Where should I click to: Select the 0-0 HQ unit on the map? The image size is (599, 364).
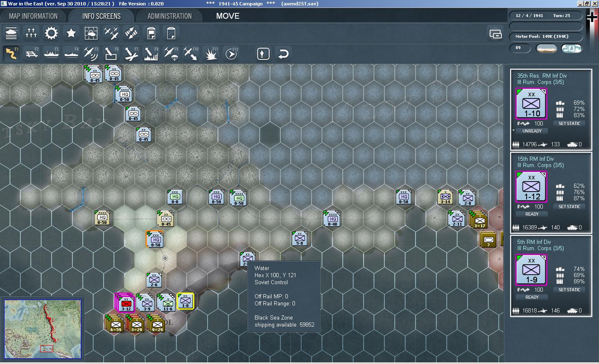pos(175,197)
